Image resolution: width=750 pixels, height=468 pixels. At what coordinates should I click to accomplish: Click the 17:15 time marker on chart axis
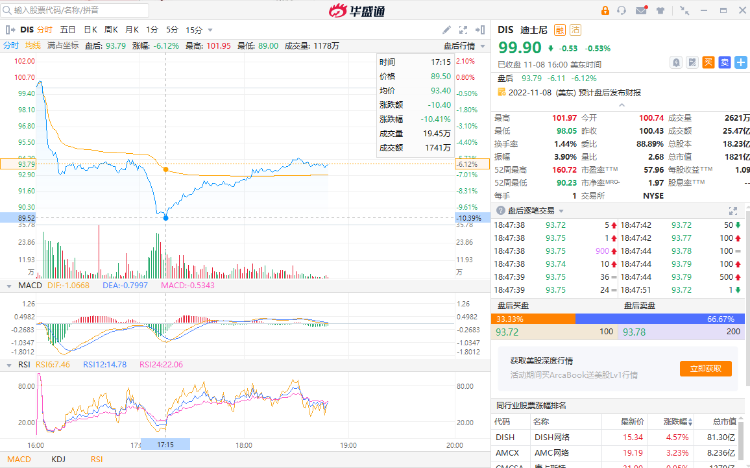(165, 445)
